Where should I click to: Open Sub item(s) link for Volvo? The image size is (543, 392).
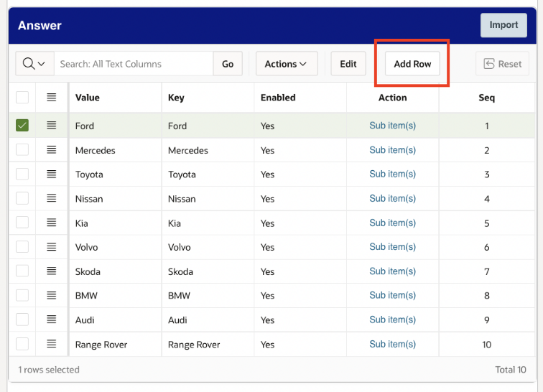pos(392,247)
